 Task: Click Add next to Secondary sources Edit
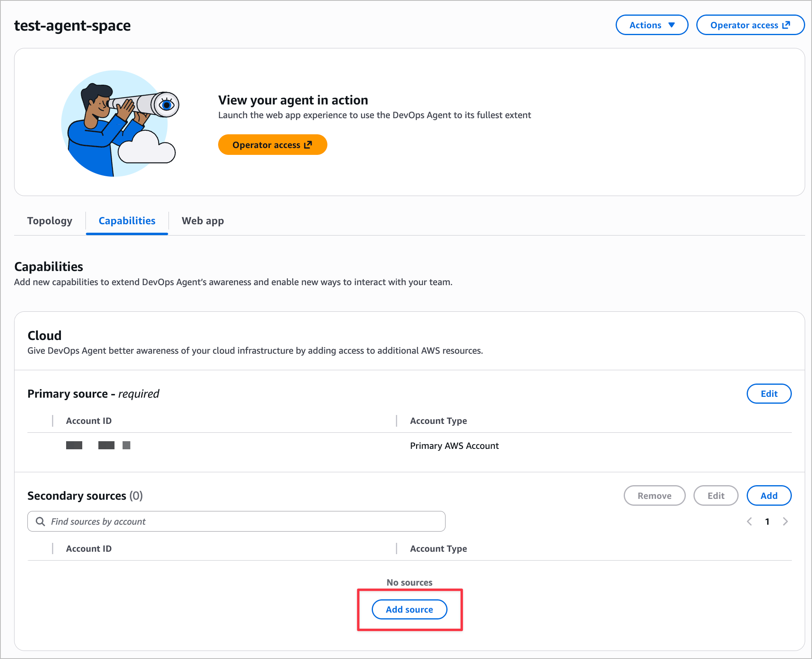click(x=769, y=496)
